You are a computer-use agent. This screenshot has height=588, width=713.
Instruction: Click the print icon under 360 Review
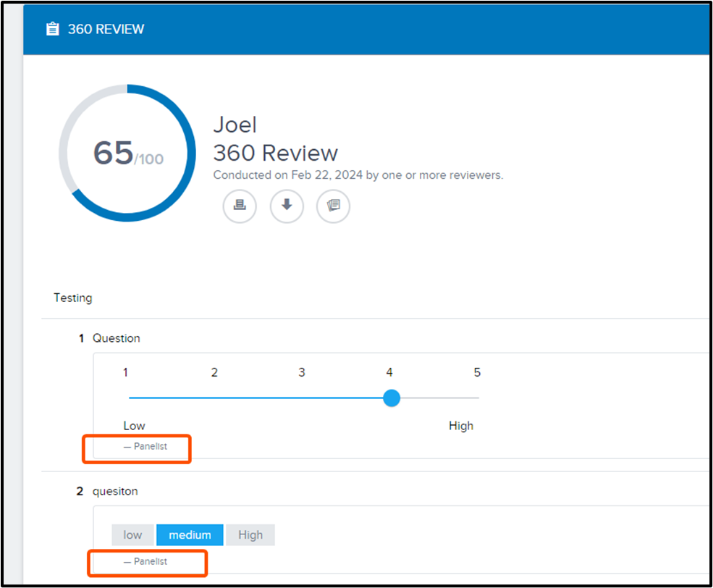click(x=240, y=206)
